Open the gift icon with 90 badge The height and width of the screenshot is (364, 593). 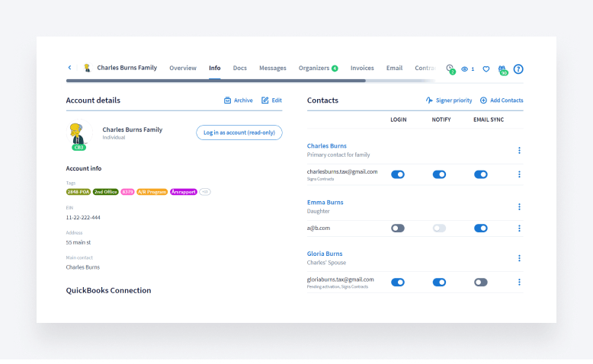click(502, 69)
